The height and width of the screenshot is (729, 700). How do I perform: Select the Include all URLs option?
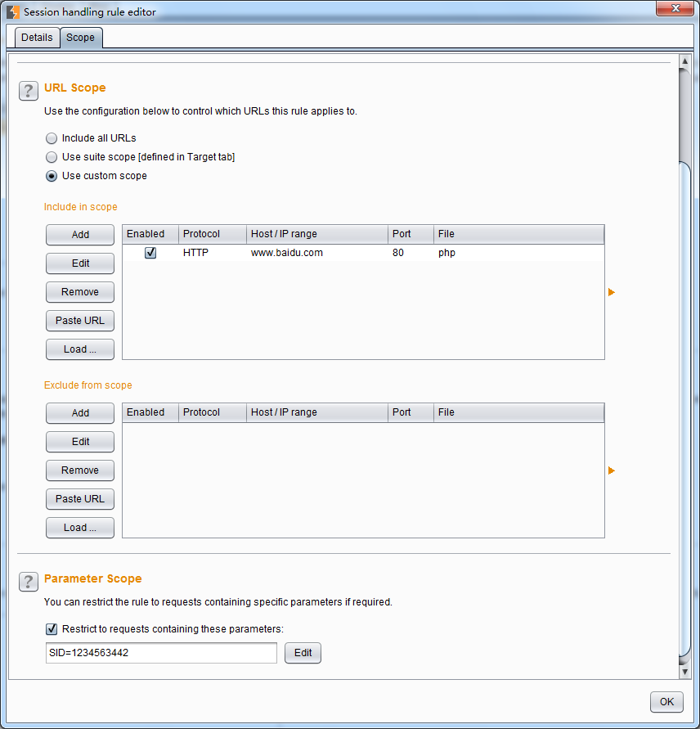(52, 138)
